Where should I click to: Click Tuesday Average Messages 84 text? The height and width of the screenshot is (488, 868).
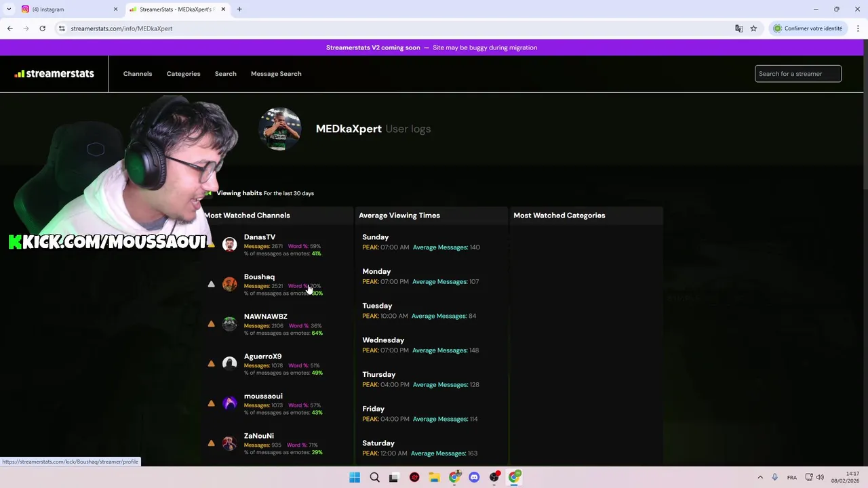point(444,316)
